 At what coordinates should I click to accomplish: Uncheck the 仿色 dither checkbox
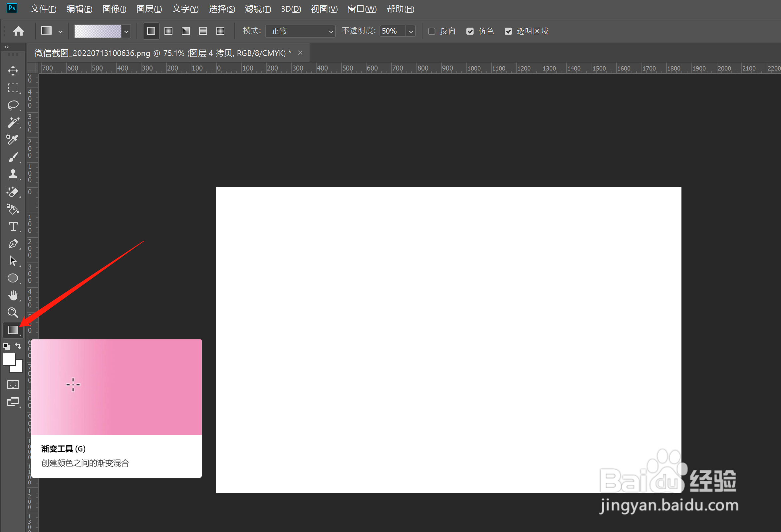[470, 31]
